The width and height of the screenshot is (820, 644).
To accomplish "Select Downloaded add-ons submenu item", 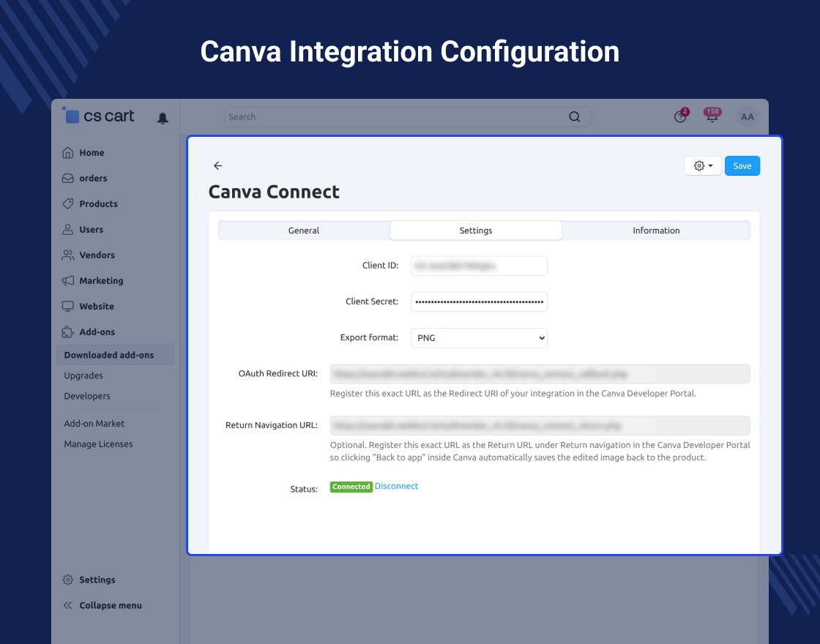I will tap(115, 355).
